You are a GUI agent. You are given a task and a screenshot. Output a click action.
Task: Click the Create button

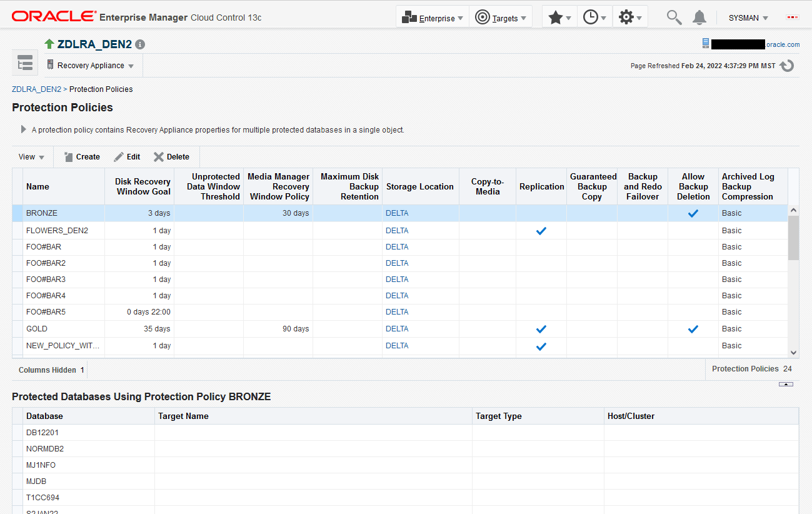[82, 157]
